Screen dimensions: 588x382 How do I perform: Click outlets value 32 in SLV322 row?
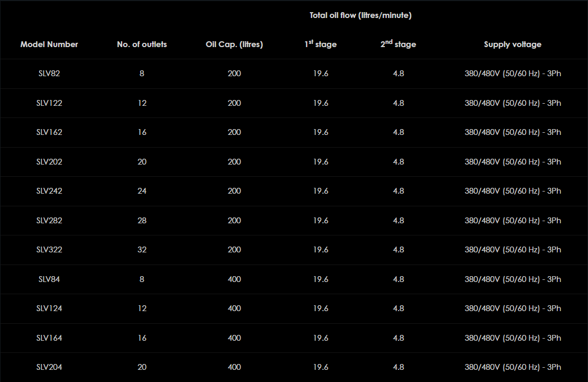coord(142,250)
